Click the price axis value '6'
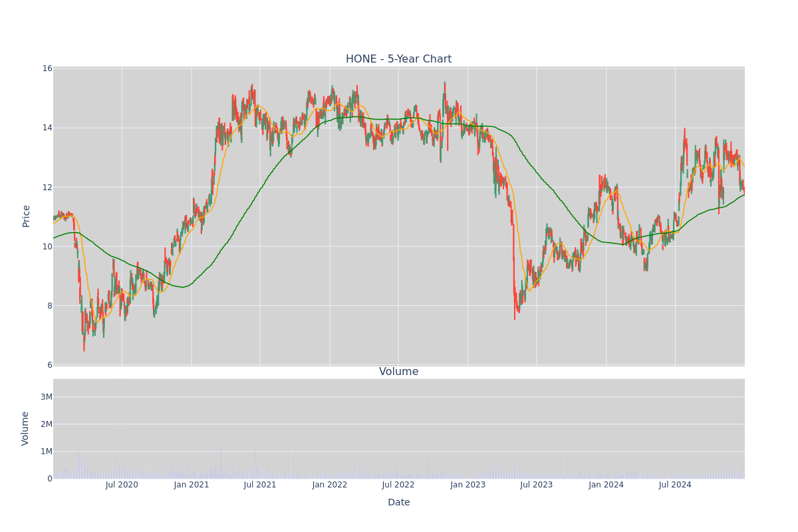Image resolution: width=798 pixels, height=532 pixels. [50, 365]
